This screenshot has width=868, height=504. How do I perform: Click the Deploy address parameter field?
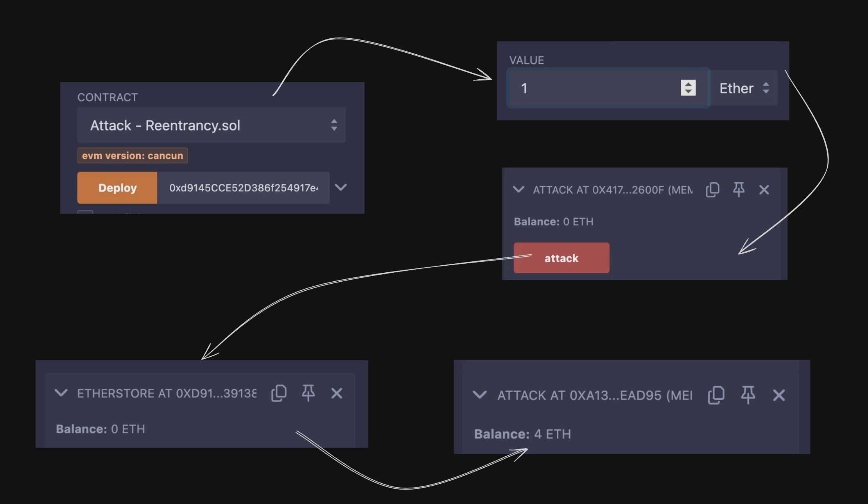tap(243, 188)
